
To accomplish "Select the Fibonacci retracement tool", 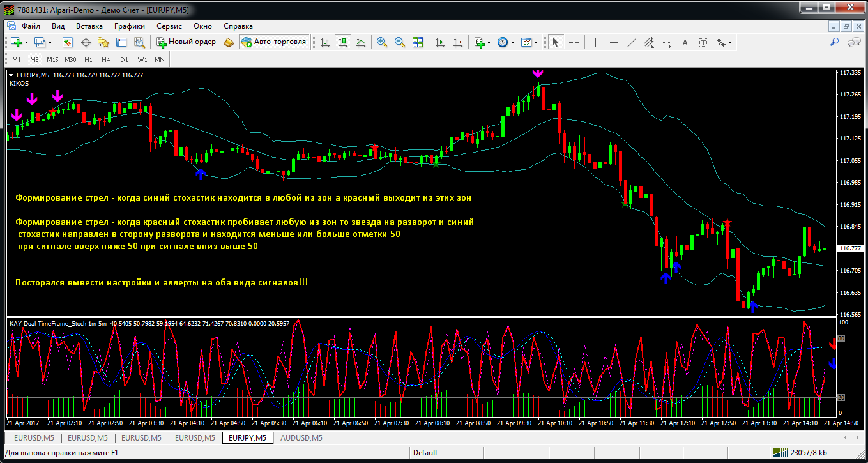I will (x=667, y=42).
